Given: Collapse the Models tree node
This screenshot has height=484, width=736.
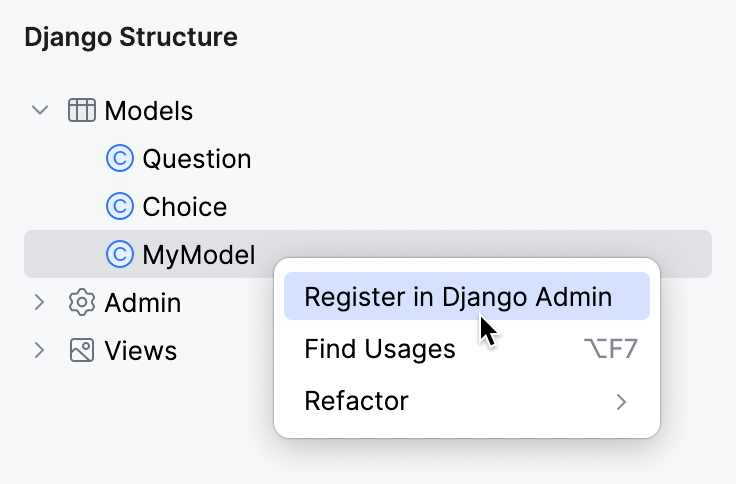Looking at the screenshot, I should [40, 110].
